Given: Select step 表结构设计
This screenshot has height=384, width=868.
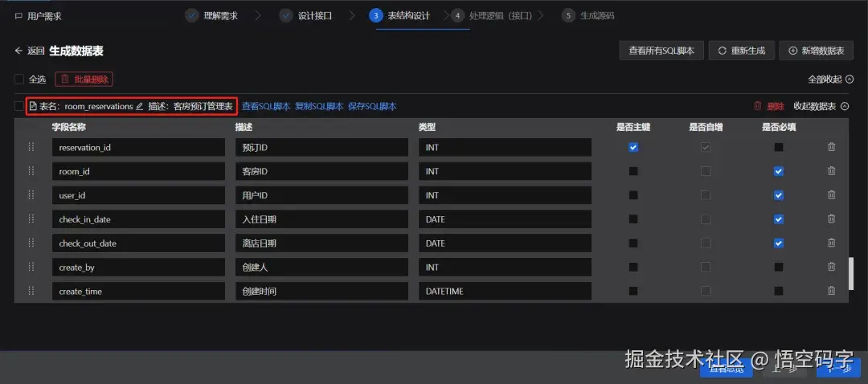Looking at the screenshot, I should pos(400,15).
